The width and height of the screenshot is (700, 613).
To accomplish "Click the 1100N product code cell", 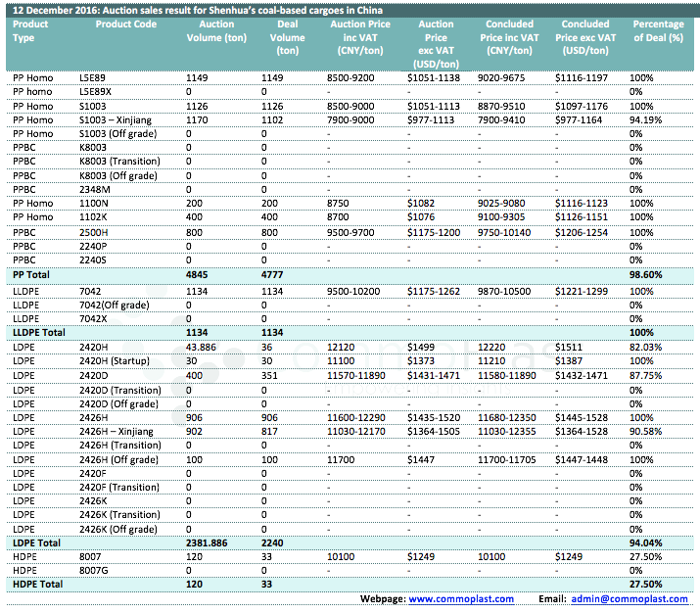I will tap(95, 204).
